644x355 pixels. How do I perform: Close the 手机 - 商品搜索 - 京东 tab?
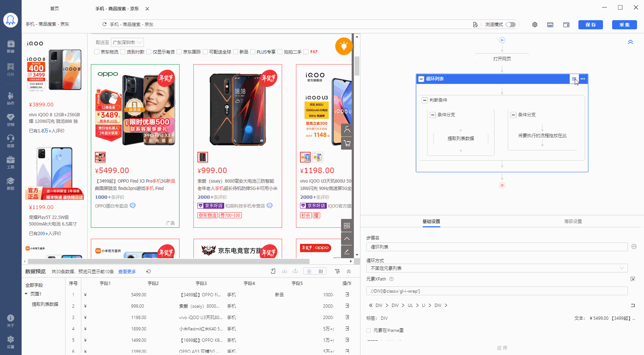(147, 8)
